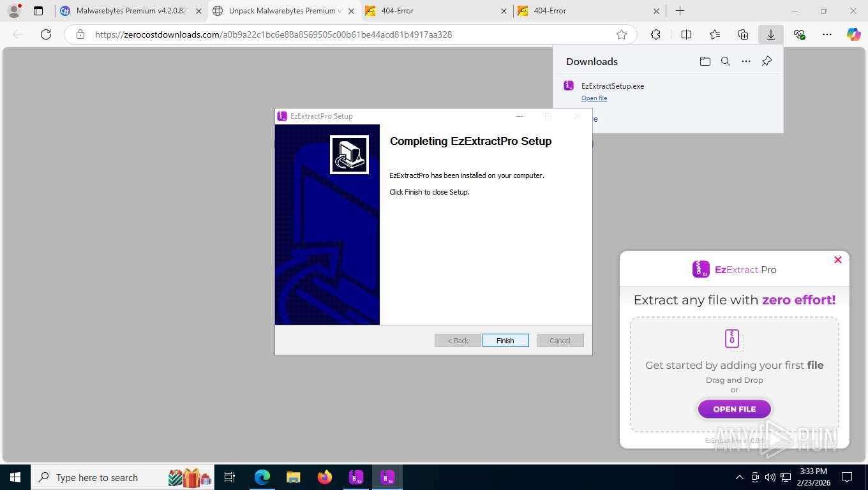Minimize the EzExtractPro Setup window
Screen dimensions: 868x490
519,116
